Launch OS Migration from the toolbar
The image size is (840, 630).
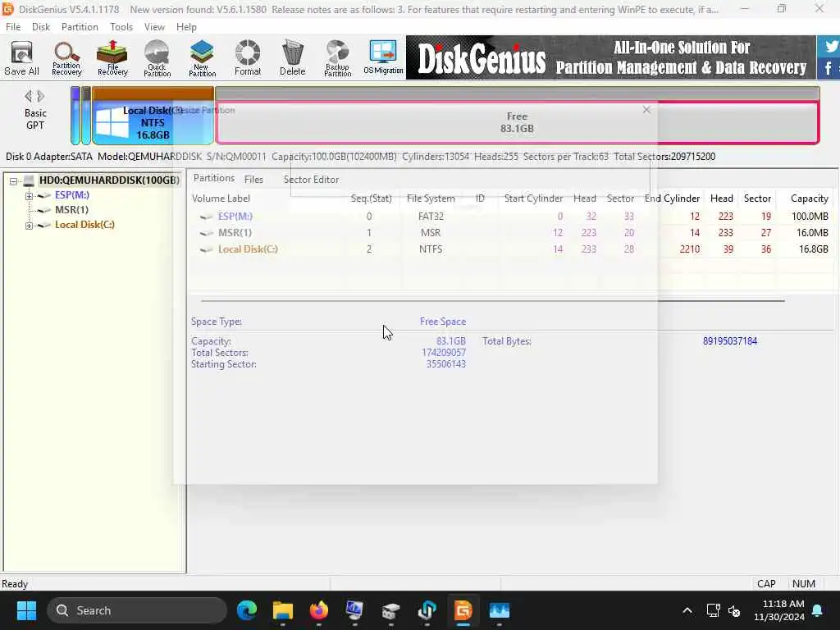click(383, 58)
